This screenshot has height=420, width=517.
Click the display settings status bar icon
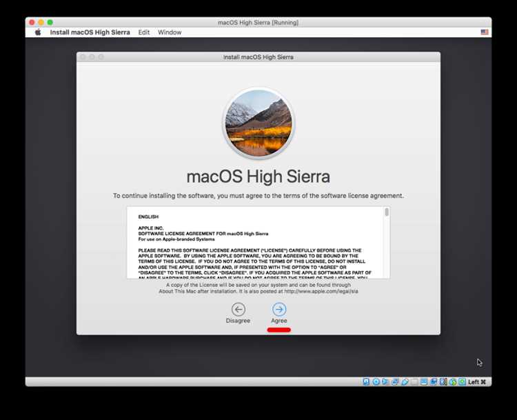(424, 382)
